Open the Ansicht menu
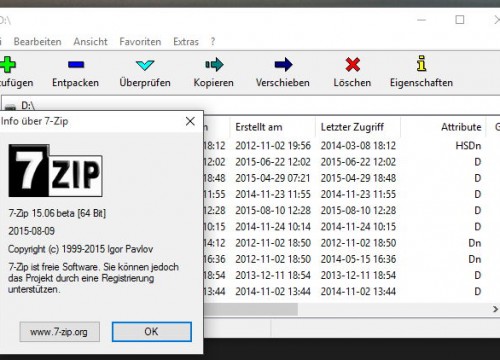500x360 pixels. click(x=90, y=42)
